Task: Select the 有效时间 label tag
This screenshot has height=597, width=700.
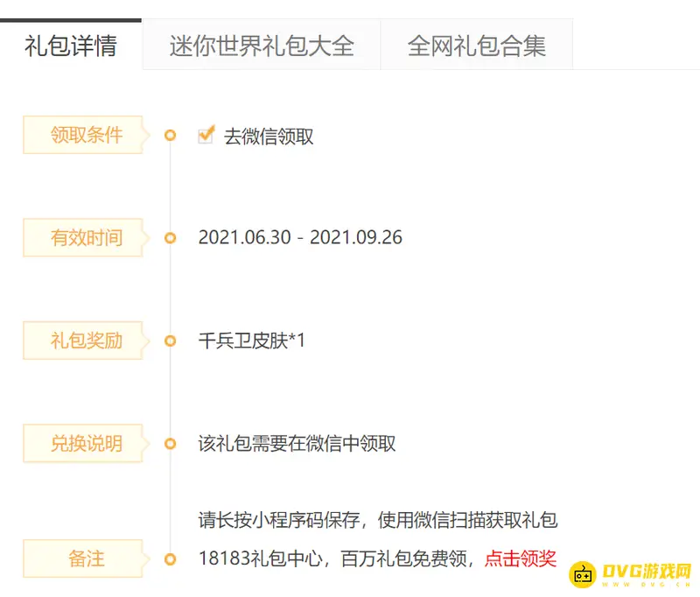Action: [86, 237]
